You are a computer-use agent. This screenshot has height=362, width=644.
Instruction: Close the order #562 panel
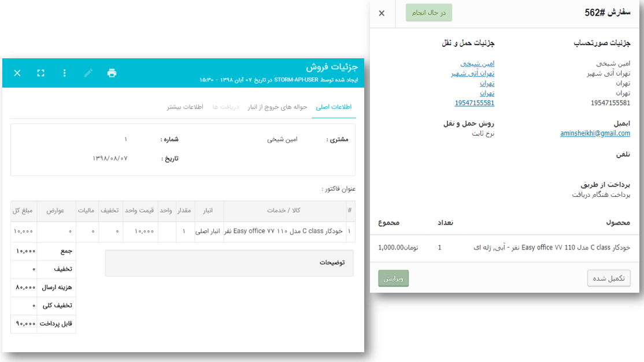click(x=382, y=13)
